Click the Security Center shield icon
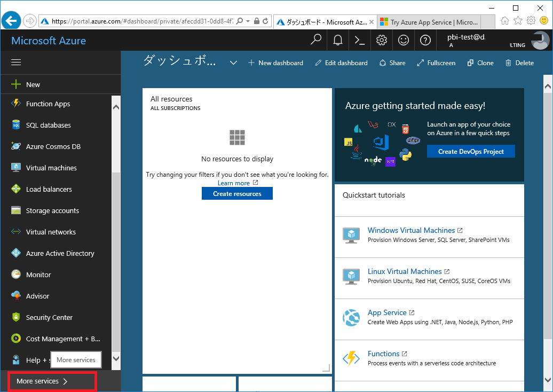The height and width of the screenshot is (392, 553). (16, 317)
